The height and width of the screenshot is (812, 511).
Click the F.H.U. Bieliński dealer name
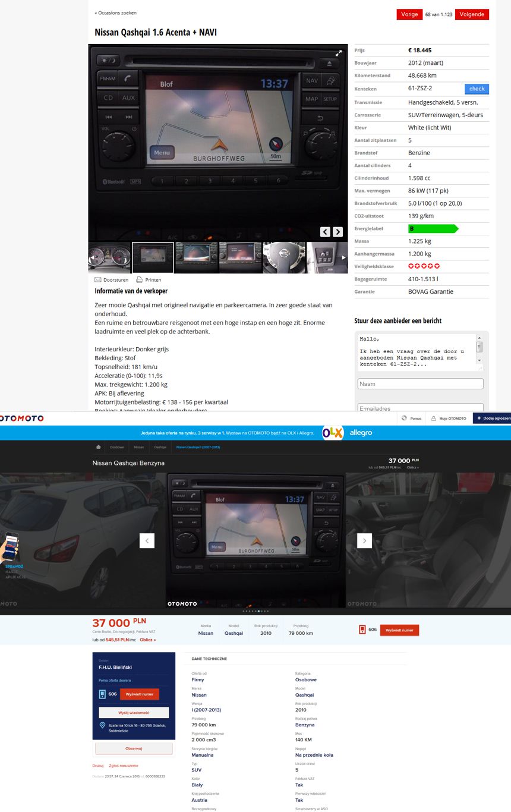pyautogui.click(x=115, y=667)
